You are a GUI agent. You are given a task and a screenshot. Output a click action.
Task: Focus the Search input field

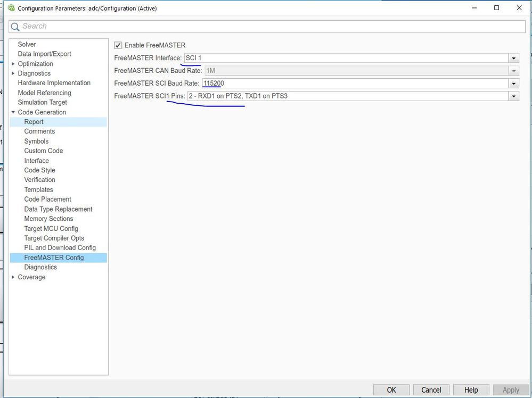pos(267,27)
